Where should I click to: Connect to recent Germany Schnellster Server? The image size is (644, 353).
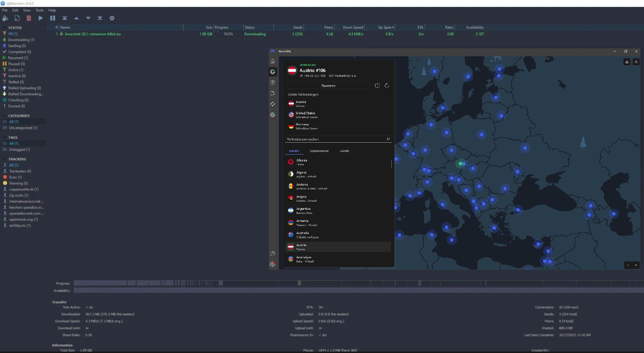tap(338, 126)
